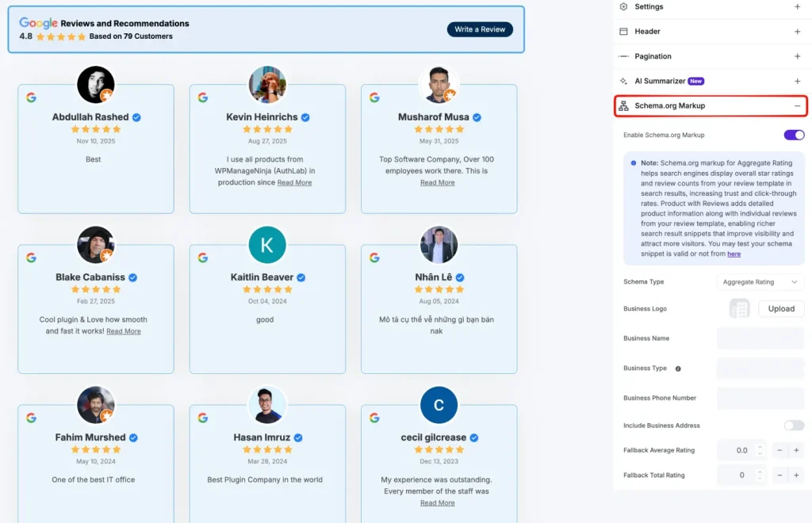Open the Settings panel section

710,6
